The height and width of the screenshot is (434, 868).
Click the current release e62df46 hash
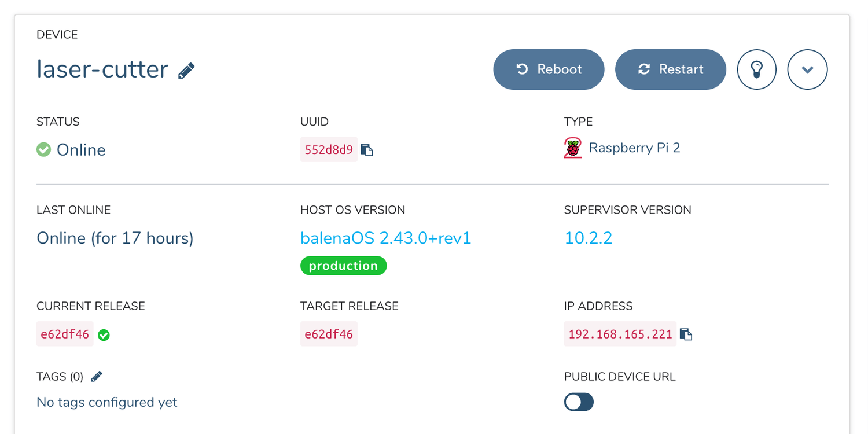pos(65,334)
